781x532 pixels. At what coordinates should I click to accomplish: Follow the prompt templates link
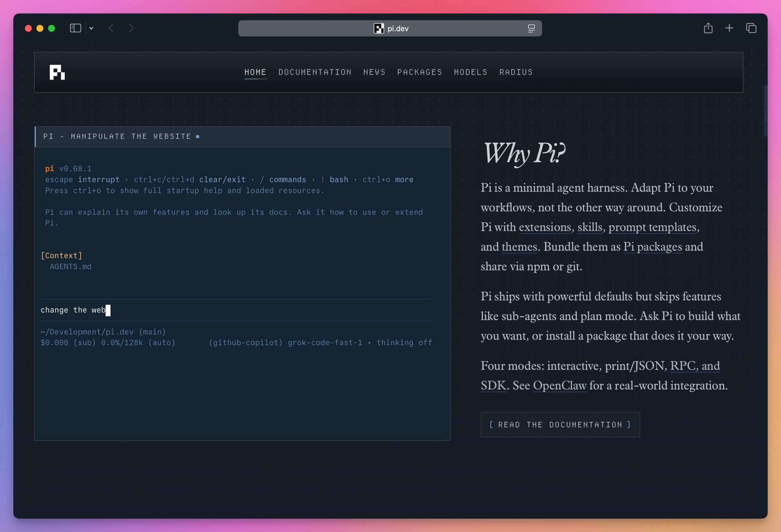pyautogui.click(x=653, y=227)
